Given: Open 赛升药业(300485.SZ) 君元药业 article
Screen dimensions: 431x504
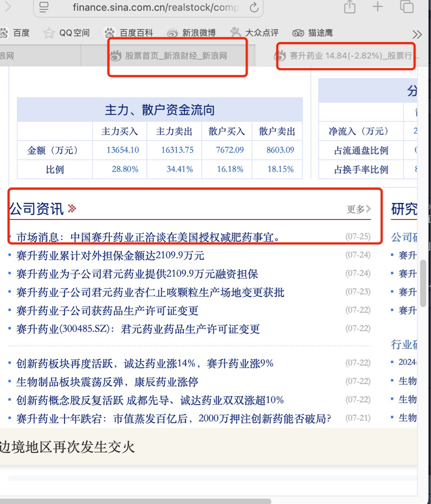Looking at the screenshot, I should coord(138,329).
